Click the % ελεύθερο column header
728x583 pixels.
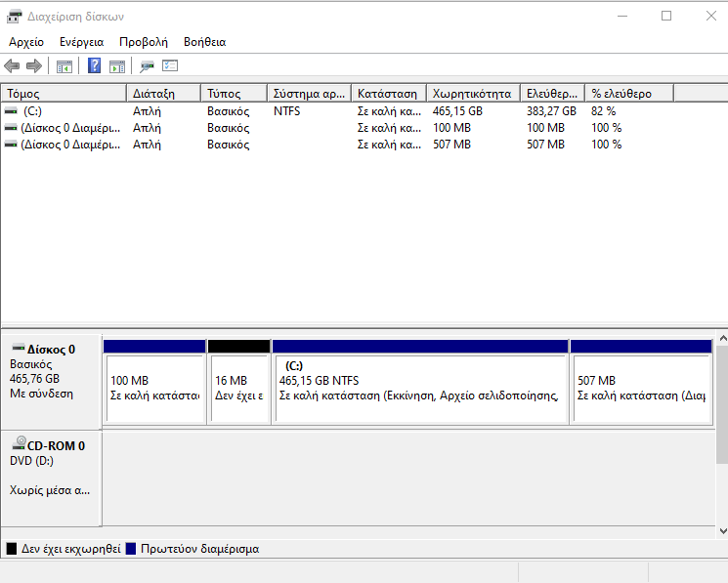click(x=629, y=94)
